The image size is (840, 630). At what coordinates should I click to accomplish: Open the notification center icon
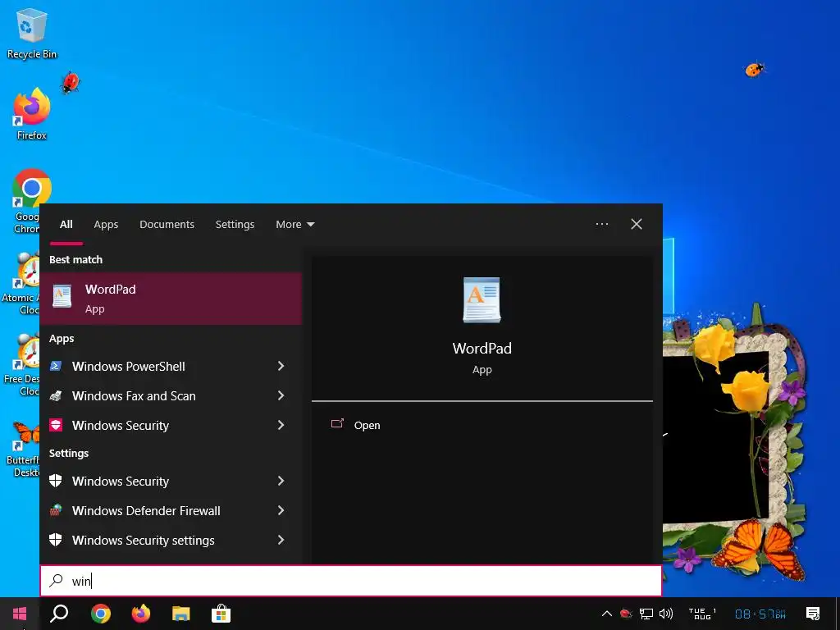pyautogui.click(x=813, y=614)
